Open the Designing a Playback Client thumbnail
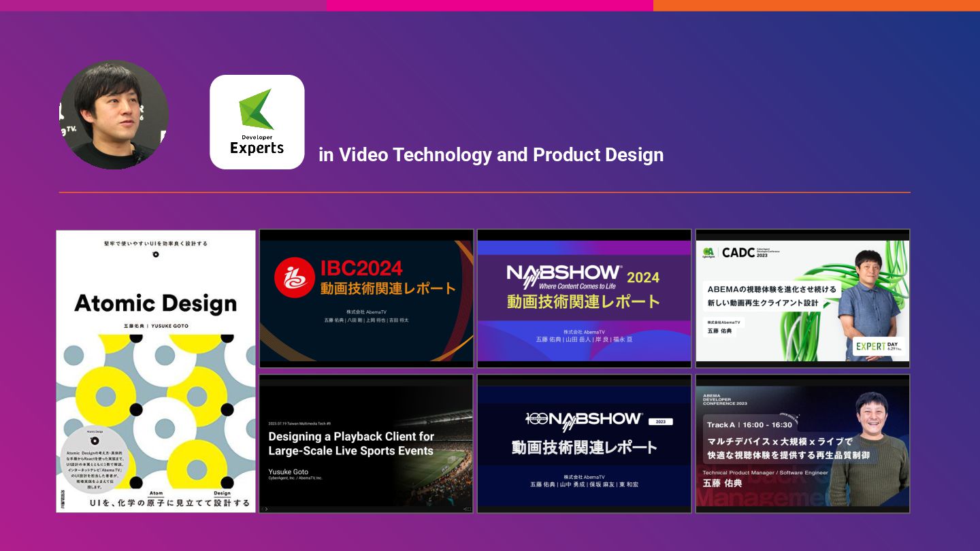This screenshot has height=551, width=980. click(x=367, y=444)
